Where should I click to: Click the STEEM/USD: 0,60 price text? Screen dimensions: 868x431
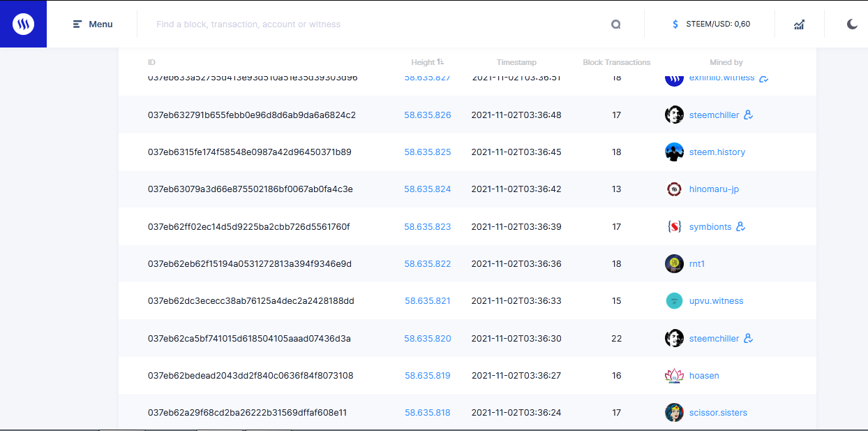pos(719,24)
